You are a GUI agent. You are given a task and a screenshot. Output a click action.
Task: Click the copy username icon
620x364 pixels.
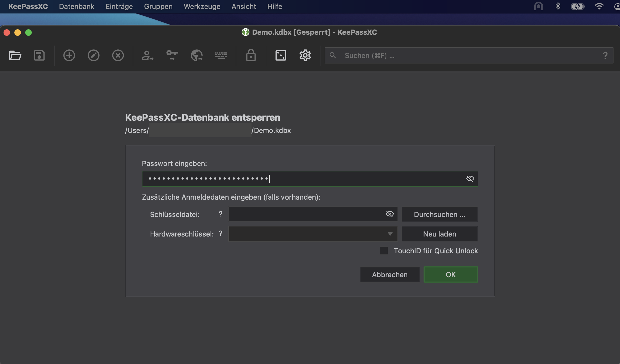(x=147, y=56)
